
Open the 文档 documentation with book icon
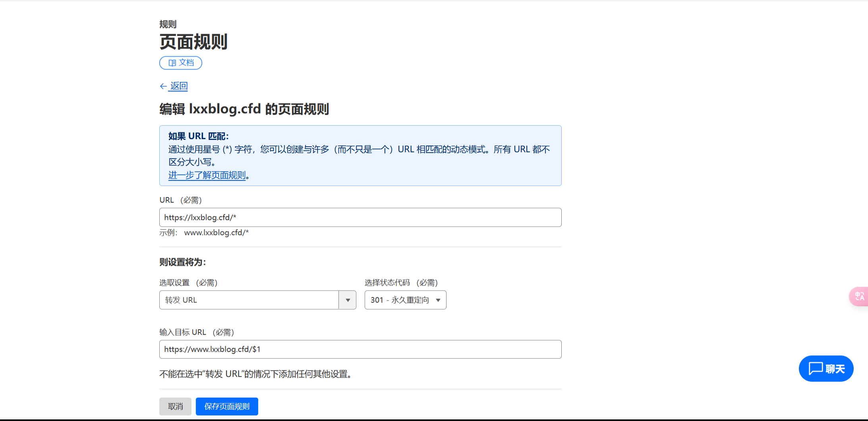tap(180, 62)
